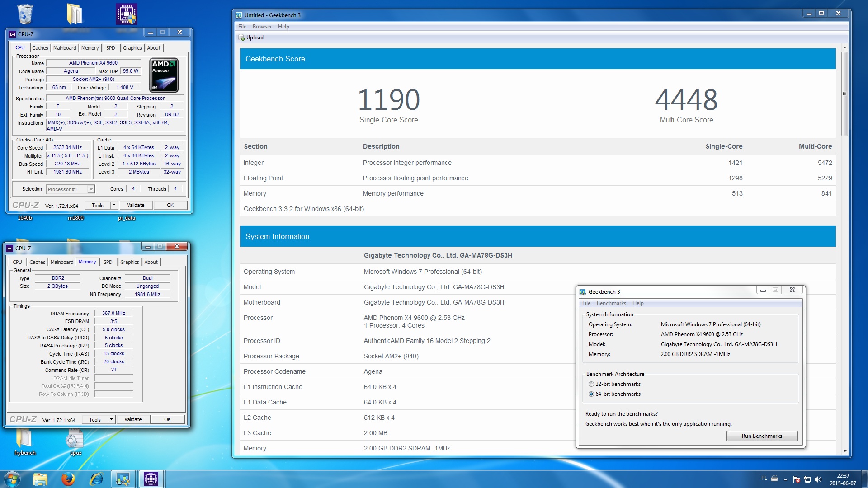
Task: Select the pi_data desktop label
Action: coord(127,218)
